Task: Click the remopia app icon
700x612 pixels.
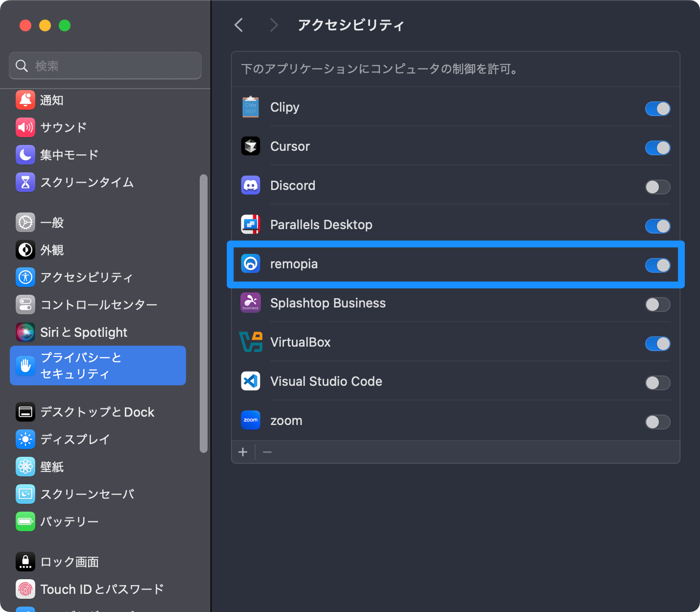Action: tap(251, 263)
